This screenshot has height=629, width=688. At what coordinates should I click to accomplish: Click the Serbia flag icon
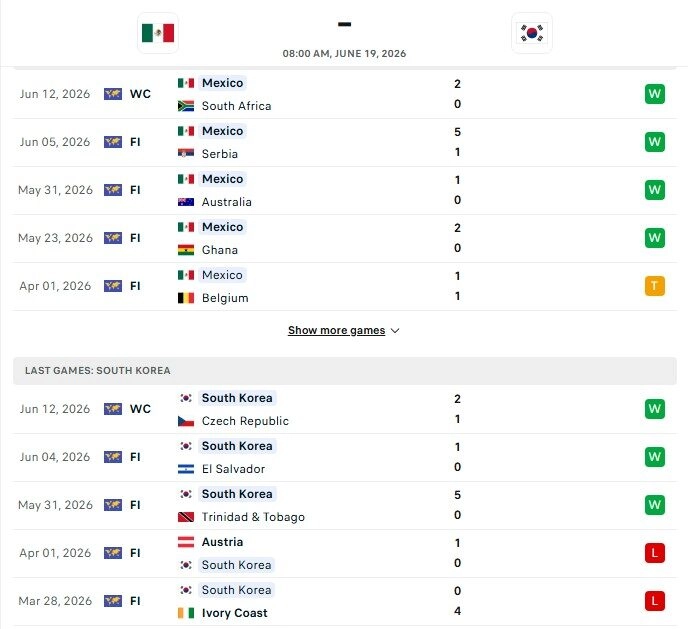pos(186,154)
